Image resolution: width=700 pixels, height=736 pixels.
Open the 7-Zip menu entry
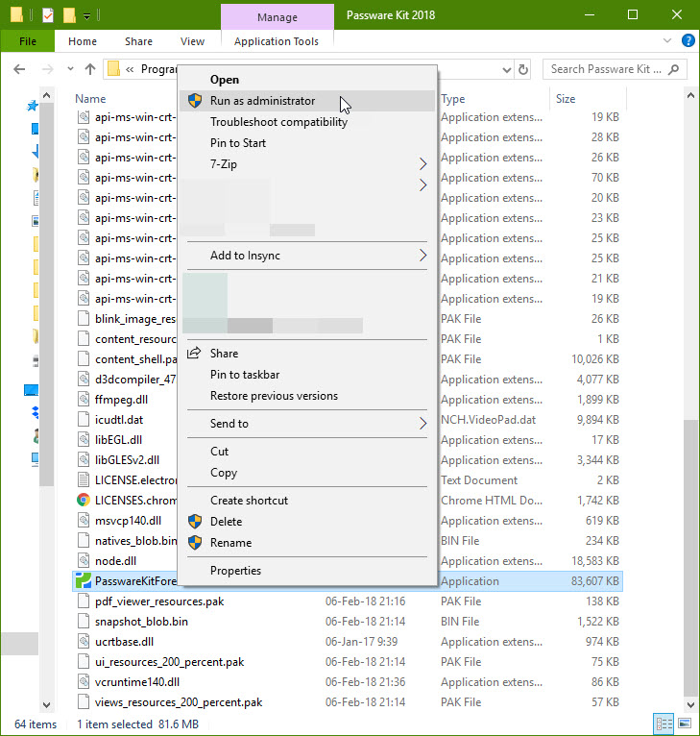tap(307, 164)
